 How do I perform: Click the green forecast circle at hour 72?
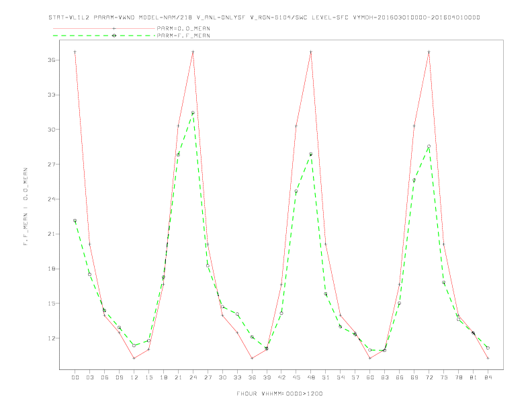(429, 146)
